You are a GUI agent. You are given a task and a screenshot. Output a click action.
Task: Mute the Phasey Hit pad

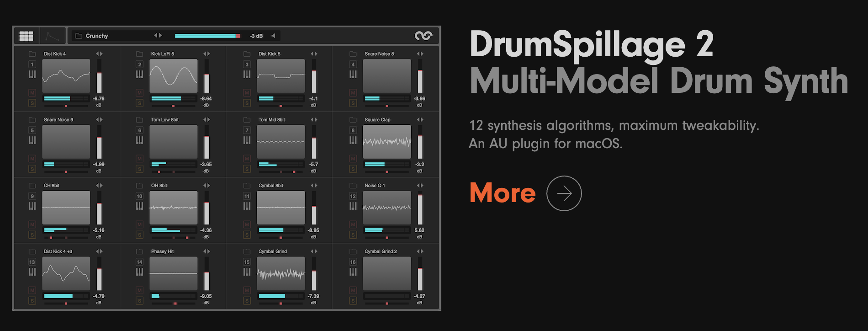point(140,290)
